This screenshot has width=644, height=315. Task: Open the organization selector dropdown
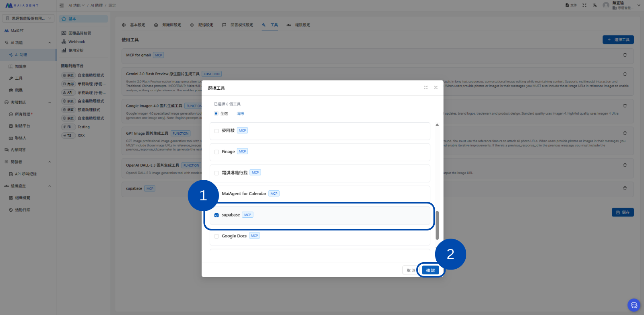click(28, 19)
